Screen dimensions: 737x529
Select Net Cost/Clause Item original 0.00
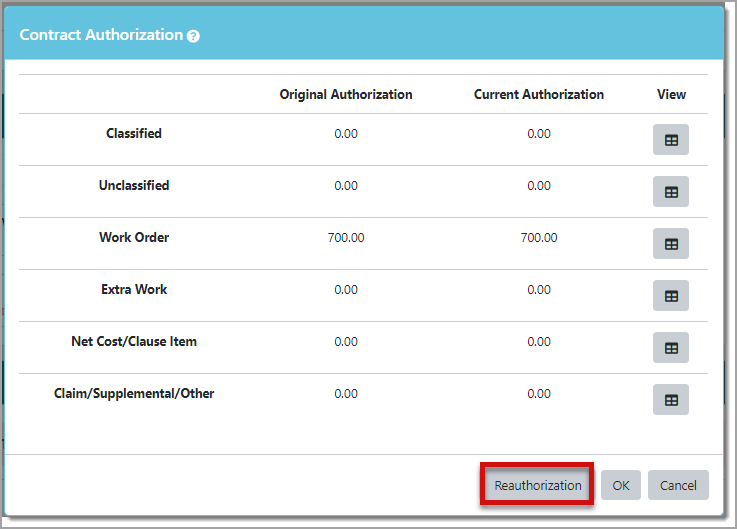(346, 342)
